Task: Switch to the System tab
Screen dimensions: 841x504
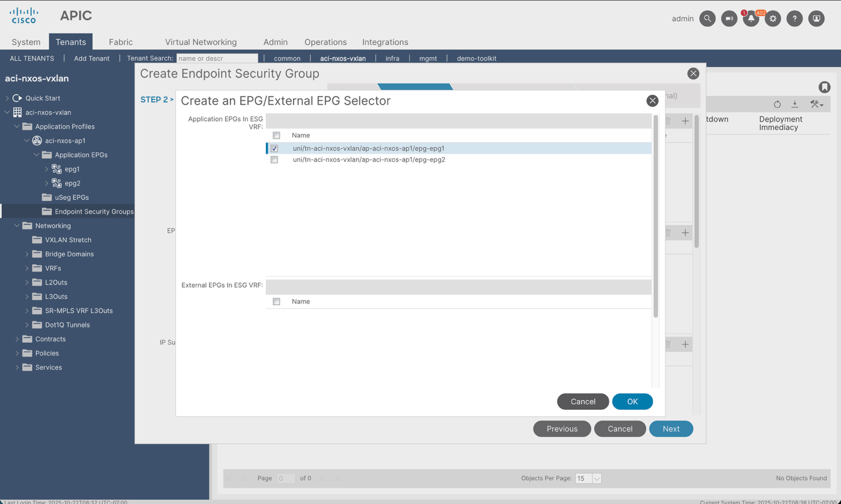Action: coord(26,42)
